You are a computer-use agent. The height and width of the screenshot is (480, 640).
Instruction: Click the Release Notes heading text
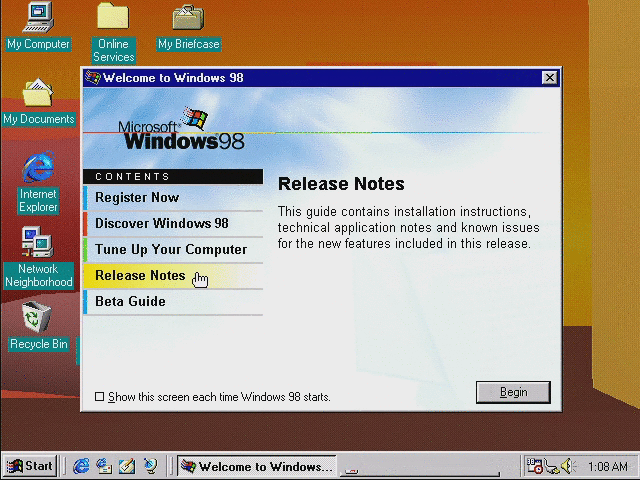tap(341, 184)
